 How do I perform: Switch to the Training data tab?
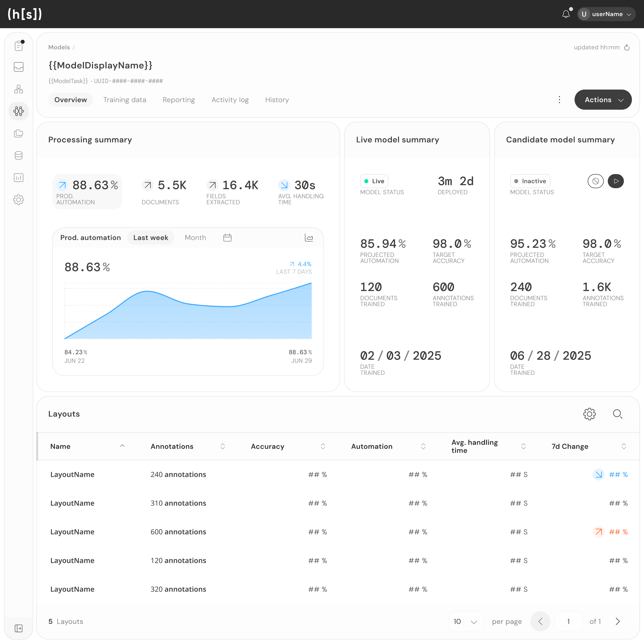tap(125, 100)
